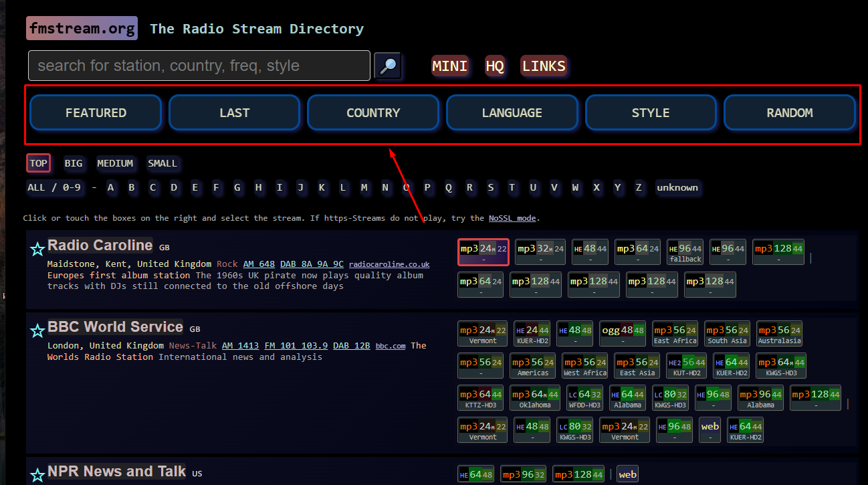Jump to stations starting with K
This screenshot has width=868, height=485.
(322, 187)
